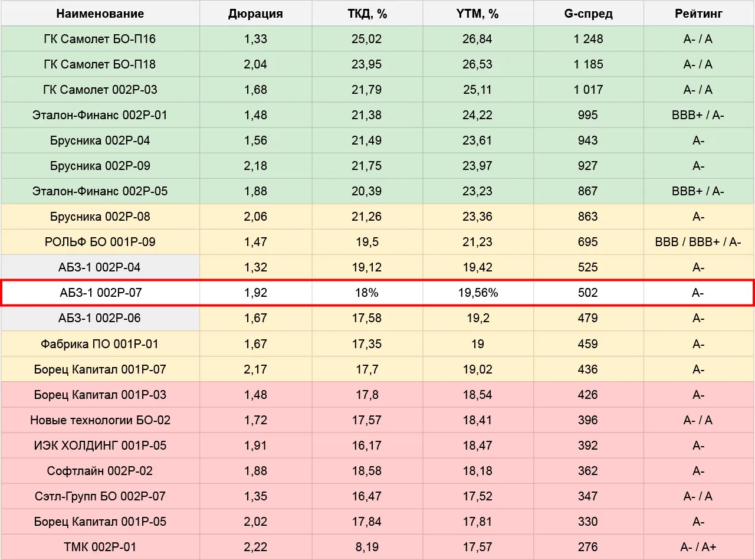Click the YTM value 19,42
Screen dimensions: 755x560
click(478, 267)
